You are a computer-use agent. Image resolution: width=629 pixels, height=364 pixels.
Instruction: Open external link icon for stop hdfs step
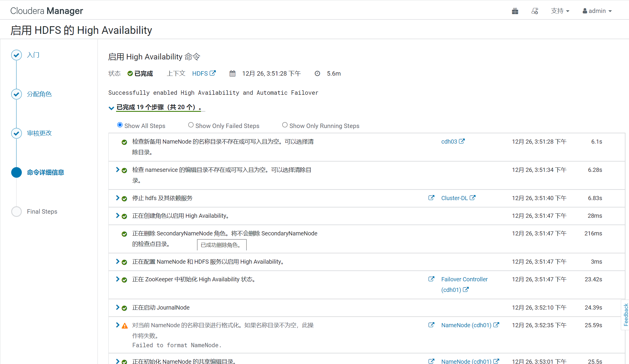tap(431, 198)
